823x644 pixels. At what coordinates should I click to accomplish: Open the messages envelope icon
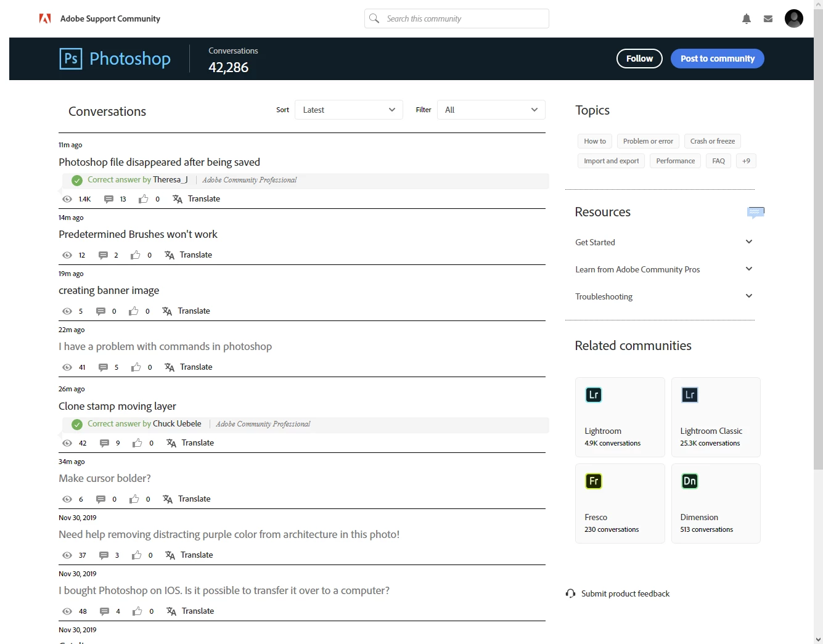point(768,18)
